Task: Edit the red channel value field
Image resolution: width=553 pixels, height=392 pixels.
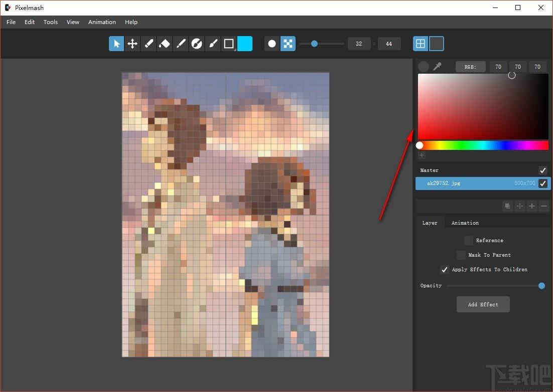Action: (498, 67)
